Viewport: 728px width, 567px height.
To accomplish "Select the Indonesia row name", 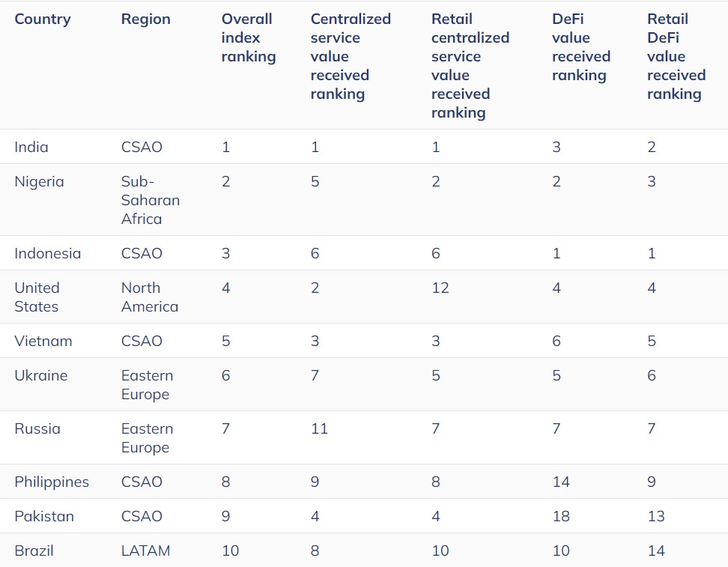I will (47, 253).
